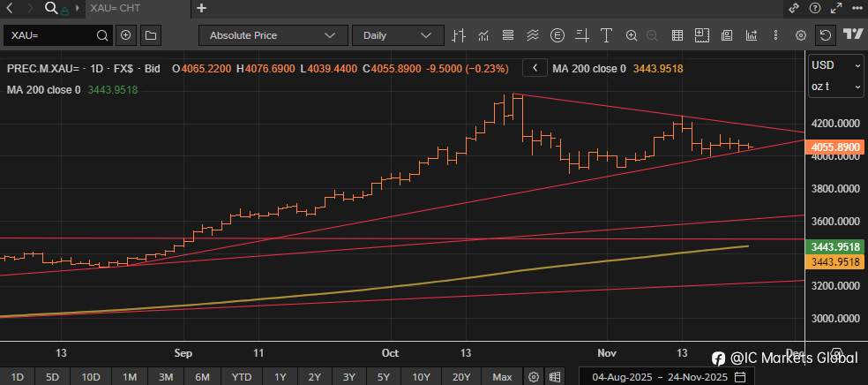
Task: Click the XAU= symbol search field
Action: tap(51, 35)
